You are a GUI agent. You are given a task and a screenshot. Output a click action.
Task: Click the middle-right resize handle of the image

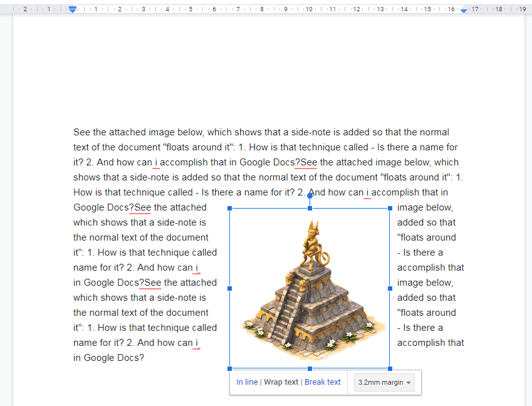390,288
